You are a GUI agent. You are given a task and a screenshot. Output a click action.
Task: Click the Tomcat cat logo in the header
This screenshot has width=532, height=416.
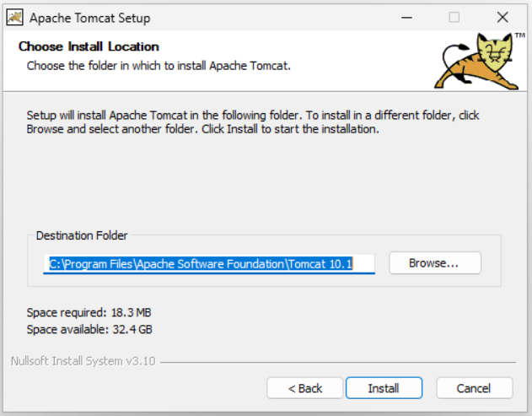click(476, 62)
